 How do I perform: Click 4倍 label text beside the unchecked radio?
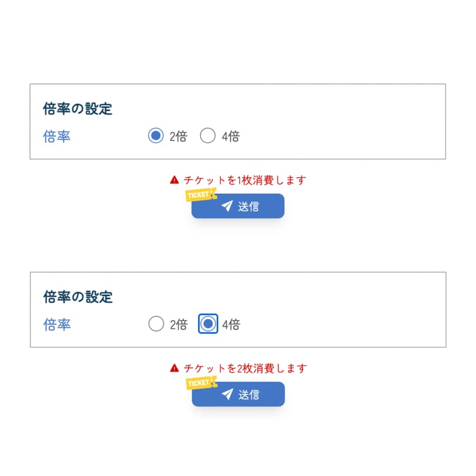(x=231, y=136)
